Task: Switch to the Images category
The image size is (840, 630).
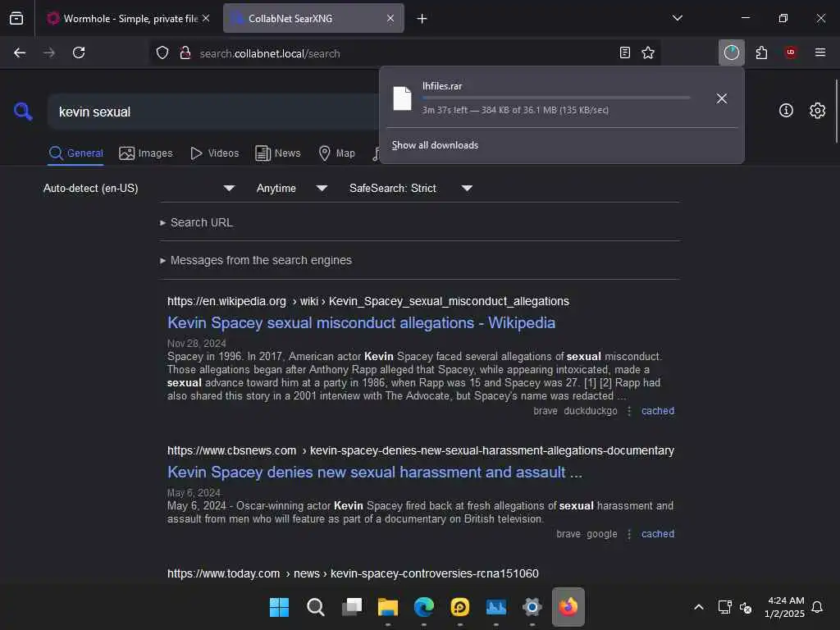Action: (146, 153)
